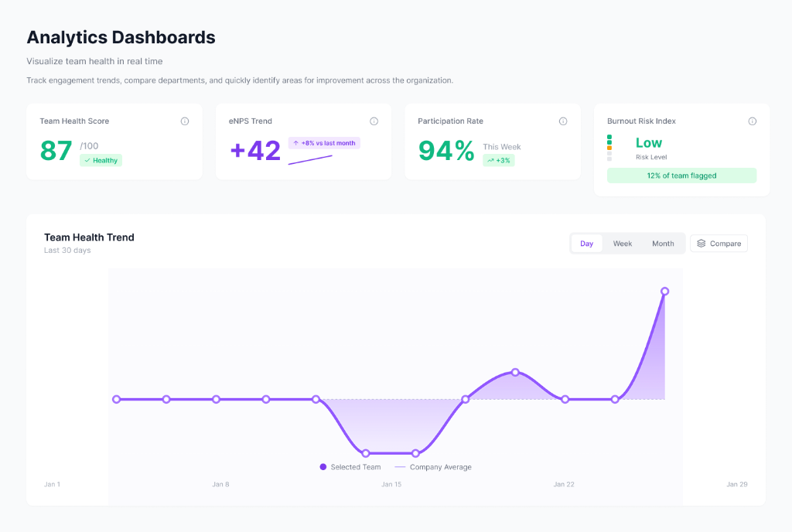792x532 pixels.
Task: Switch to the Week tab
Action: click(x=622, y=243)
